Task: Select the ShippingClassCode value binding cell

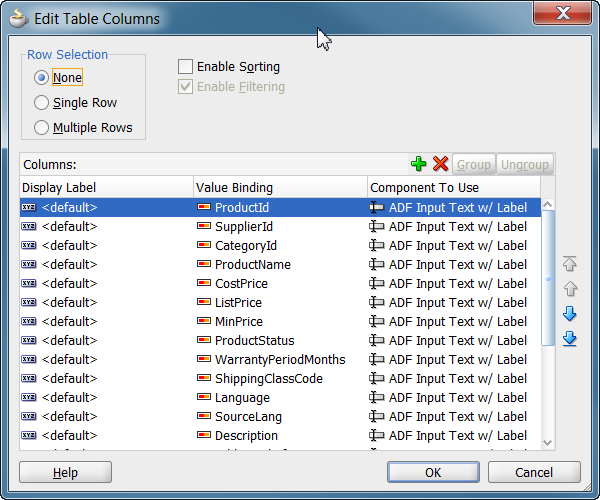Action: point(280,378)
